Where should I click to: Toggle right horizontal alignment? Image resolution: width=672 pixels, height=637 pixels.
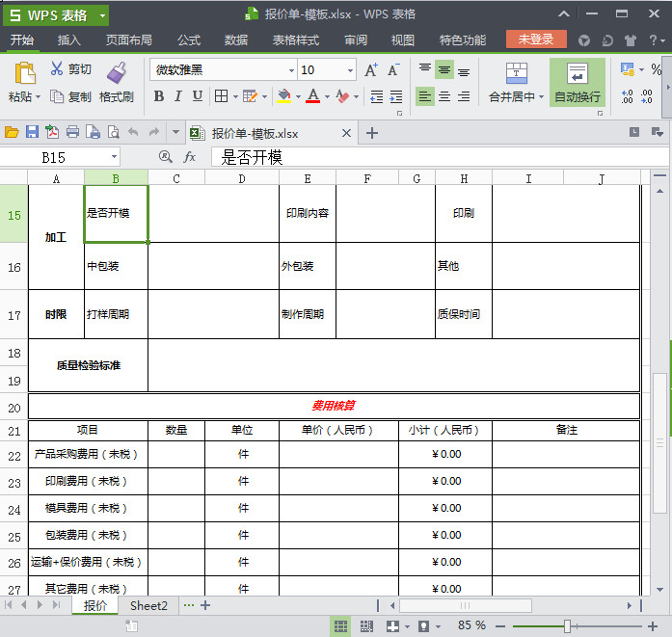pos(464,96)
